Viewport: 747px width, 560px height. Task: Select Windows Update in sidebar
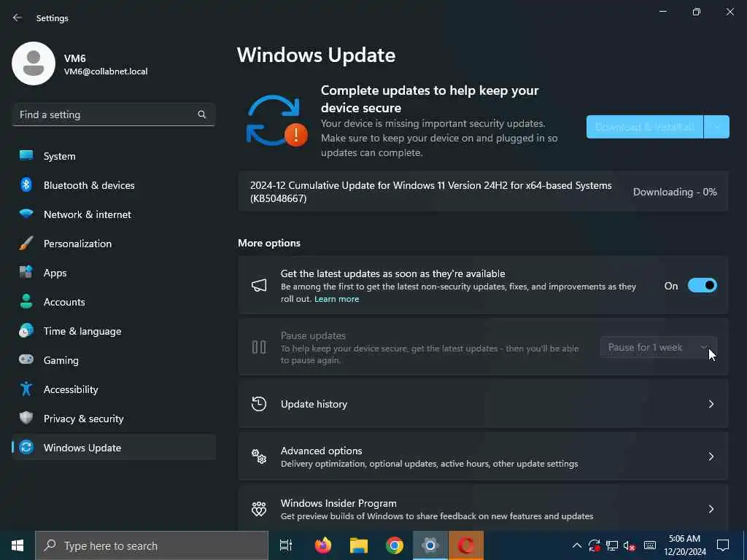point(114,447)
